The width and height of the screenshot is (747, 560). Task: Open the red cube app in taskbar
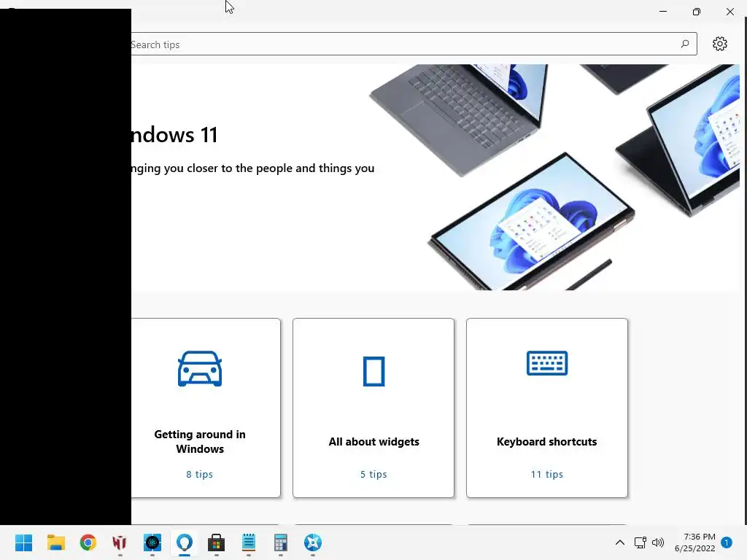tap(120, 542)
